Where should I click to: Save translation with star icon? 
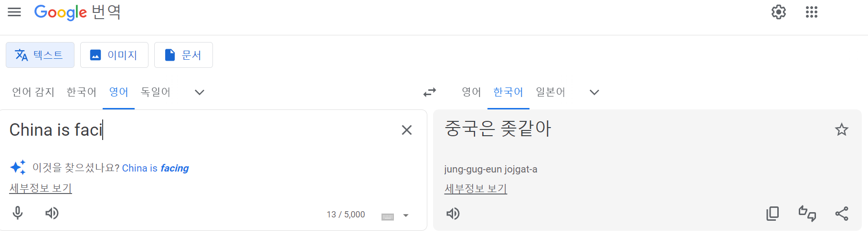pos(841,129)
